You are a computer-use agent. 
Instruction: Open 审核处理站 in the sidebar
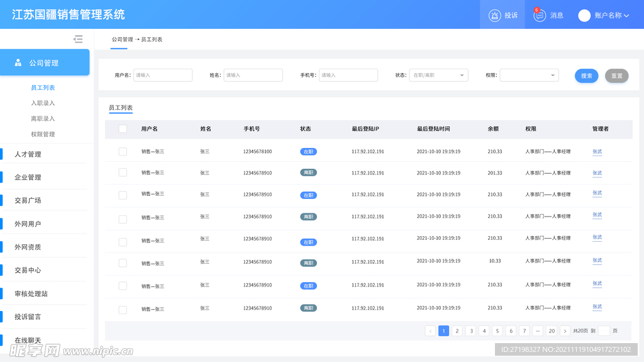[x=31, y=294]
